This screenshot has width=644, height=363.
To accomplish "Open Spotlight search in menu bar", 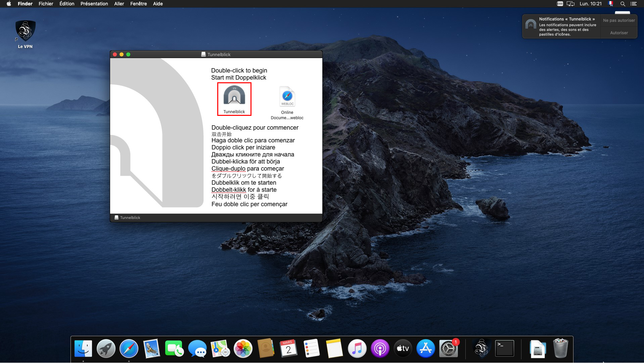I will click(x=623, y=4).
